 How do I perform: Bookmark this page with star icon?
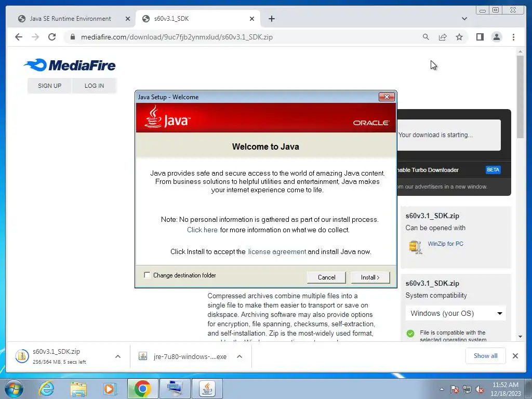point(459,37)
